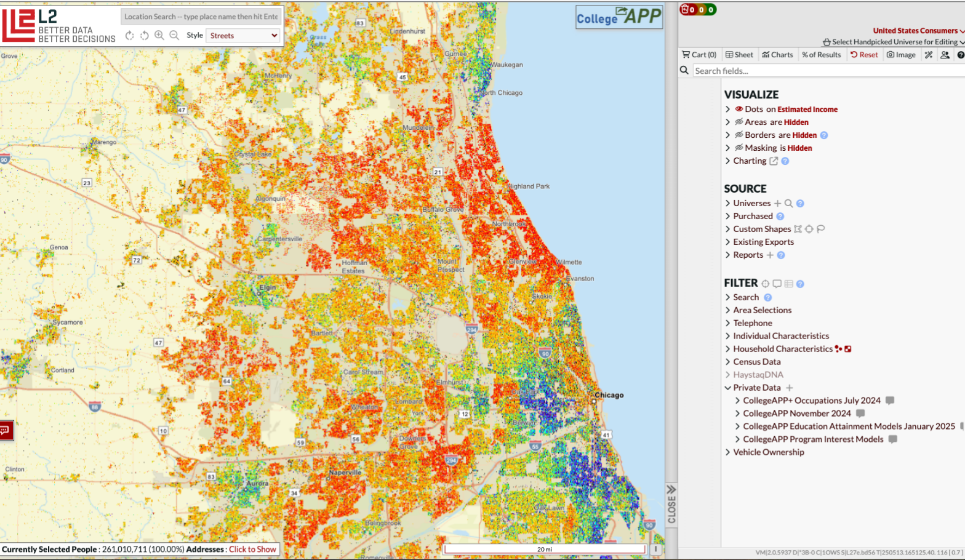Screen dimensions: 965x560
Task: Zoom out with the magnifier minus icon
Action: pyautogui.click(x=174, y=36)
